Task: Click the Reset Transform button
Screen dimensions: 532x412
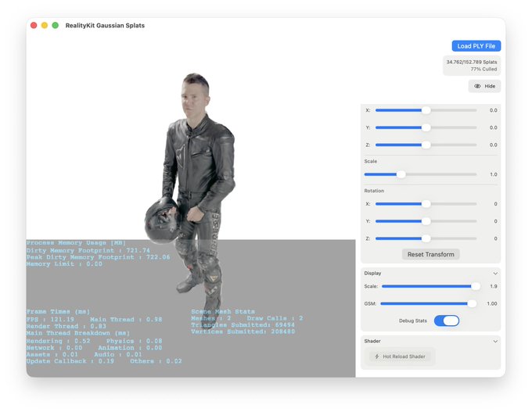Action: (x=430, y=254)
